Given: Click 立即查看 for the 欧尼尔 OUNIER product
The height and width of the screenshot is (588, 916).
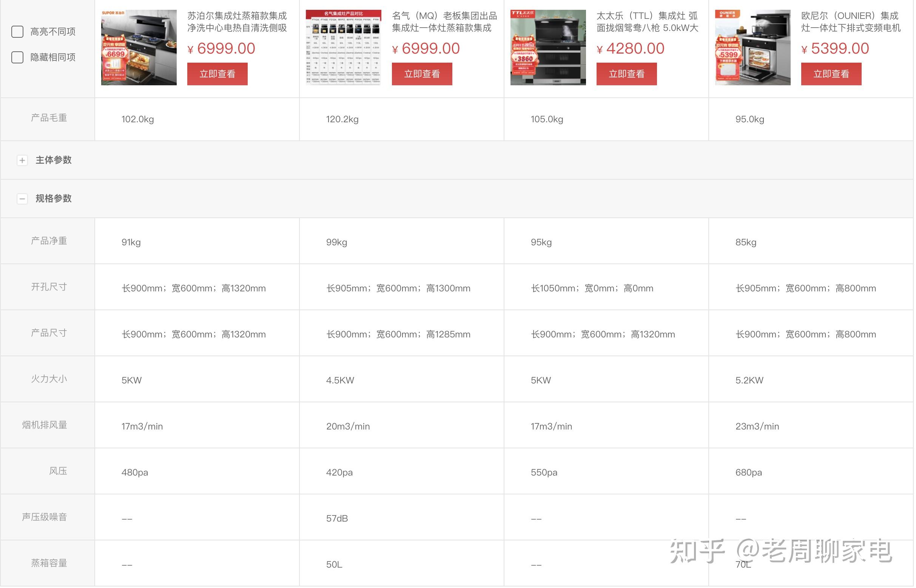Looking at the screenshot, I should [832, 74].
